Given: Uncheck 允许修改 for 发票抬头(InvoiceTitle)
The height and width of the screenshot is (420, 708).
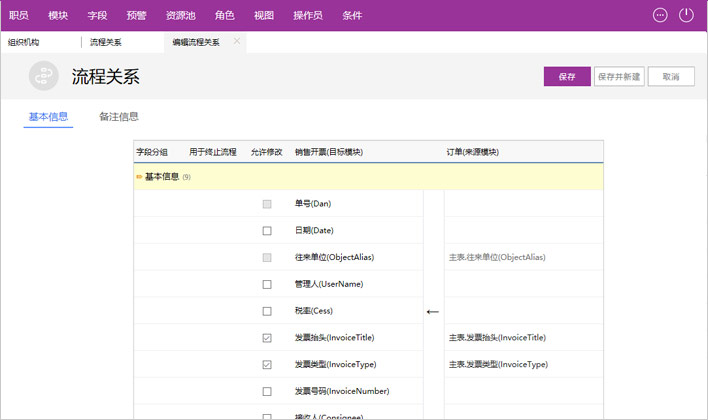Looking at the screenshot, I should tap(267, 338).
